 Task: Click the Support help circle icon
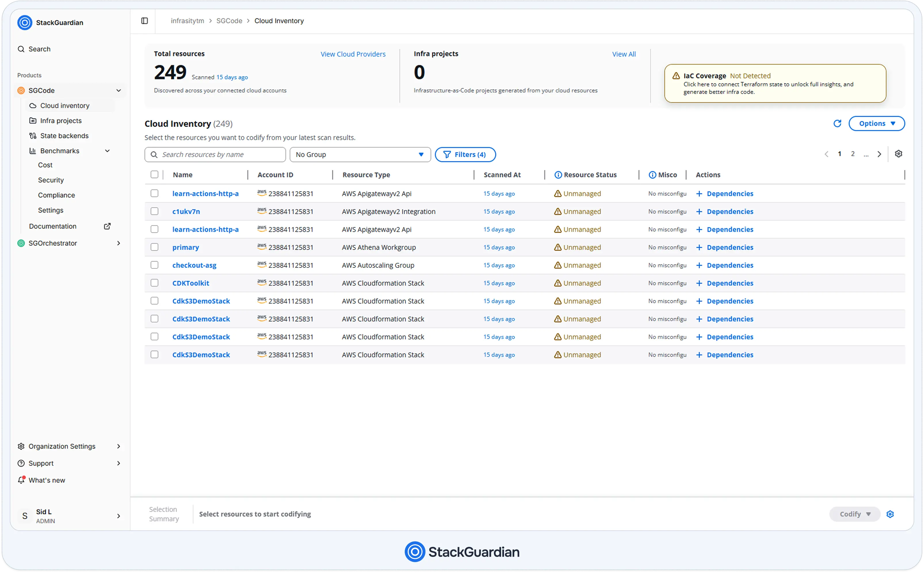click(x=21, y=463)
